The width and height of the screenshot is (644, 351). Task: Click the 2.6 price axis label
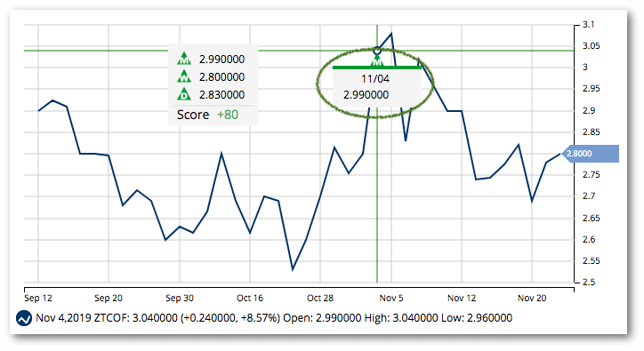pos(589,239)
